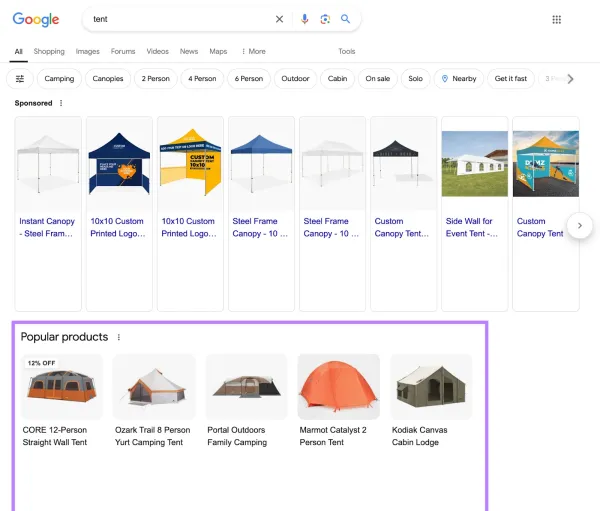Switch to the Shopping tab

[x=49, y=51]
